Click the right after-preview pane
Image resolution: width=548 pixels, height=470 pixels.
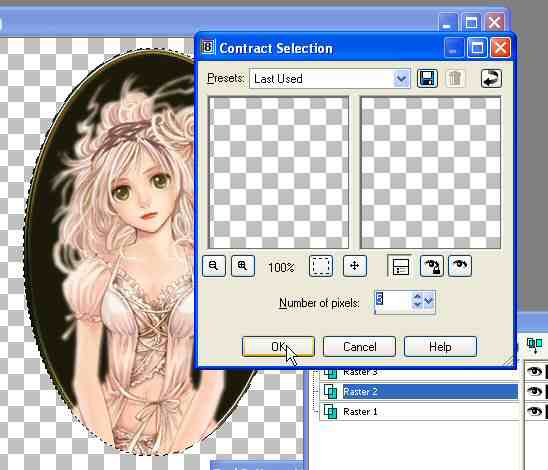pos(431,173)
